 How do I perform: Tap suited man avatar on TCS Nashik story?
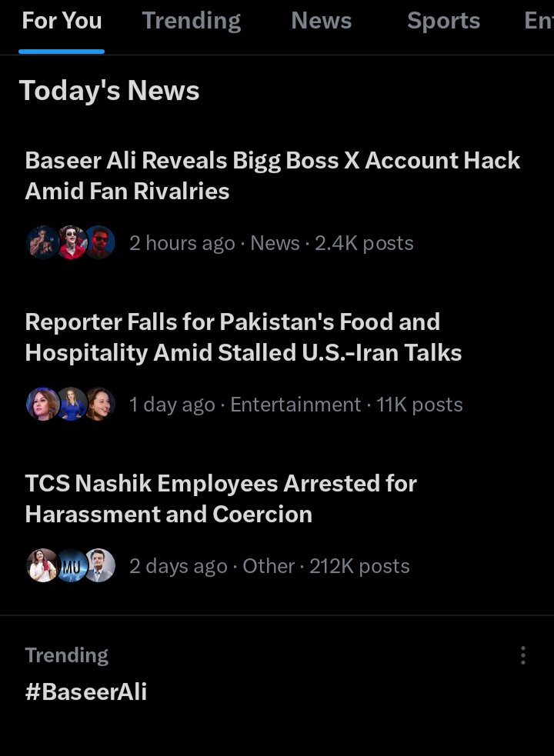[x=100, y=565]
